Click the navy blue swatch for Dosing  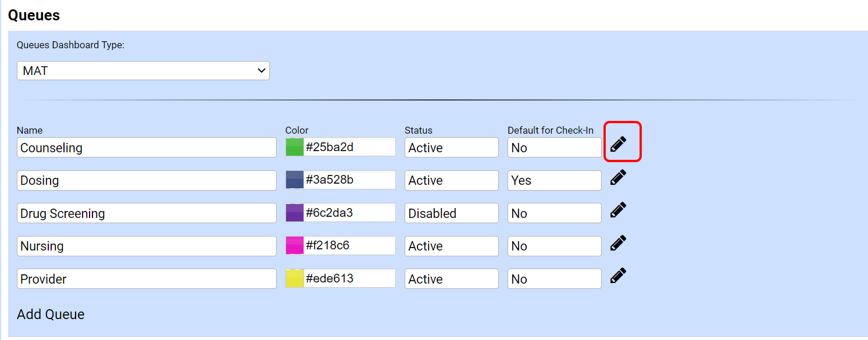coord(294,180)
